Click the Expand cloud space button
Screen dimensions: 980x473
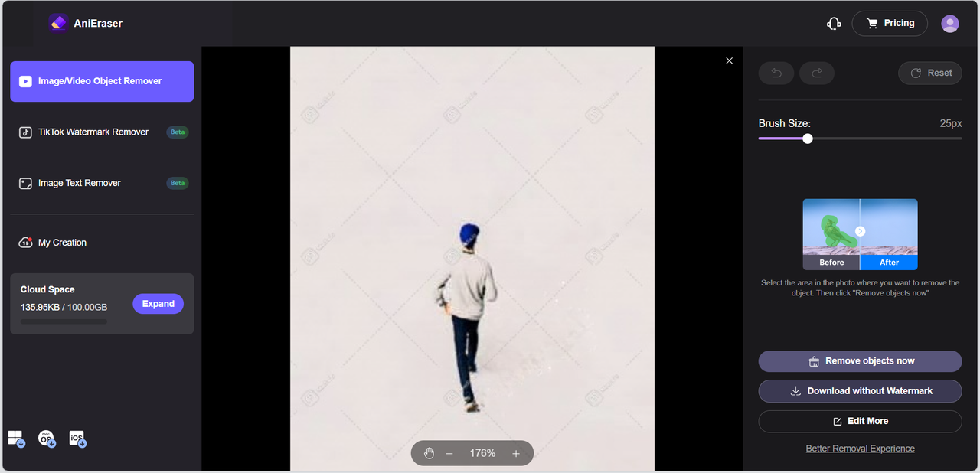(158, 304)
